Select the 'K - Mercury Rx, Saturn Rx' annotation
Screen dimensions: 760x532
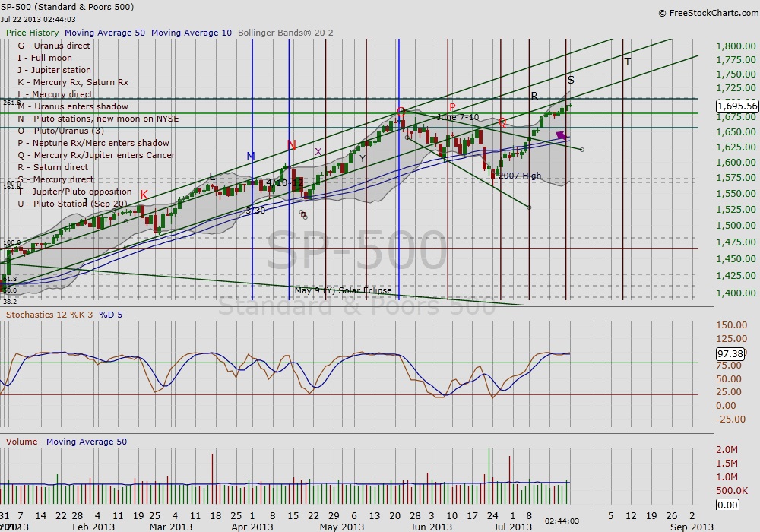(x=73, y=82)
